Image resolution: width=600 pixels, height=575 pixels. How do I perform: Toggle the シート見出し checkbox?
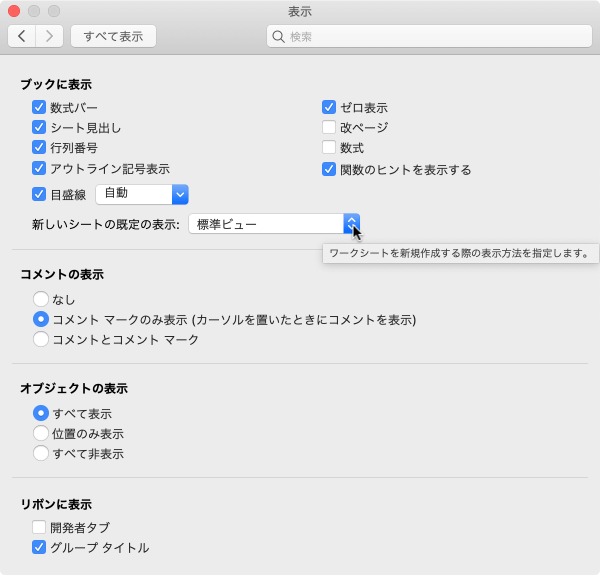tap(40, 127)
